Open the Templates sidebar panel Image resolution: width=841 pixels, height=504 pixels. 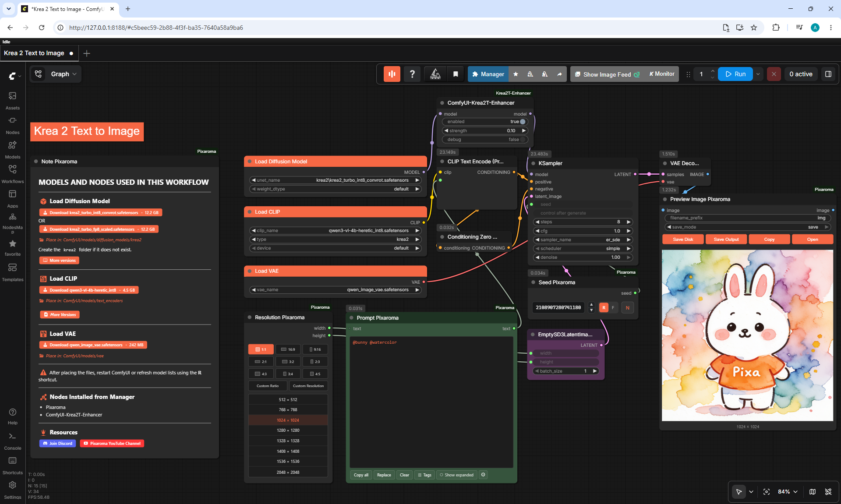pyautogui.click(x=12, y=272)
